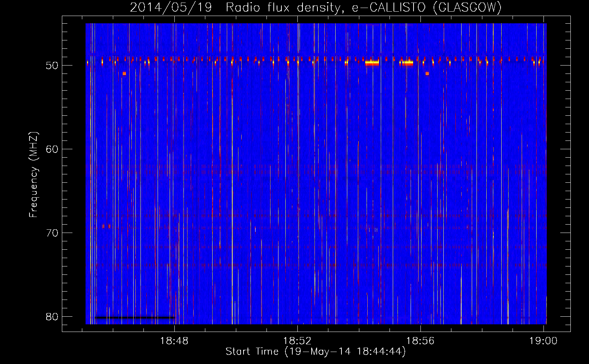Viewport: 589px width, 364px height.
Task: Click the 50 frequency tick label
Action: pos(52,66)
